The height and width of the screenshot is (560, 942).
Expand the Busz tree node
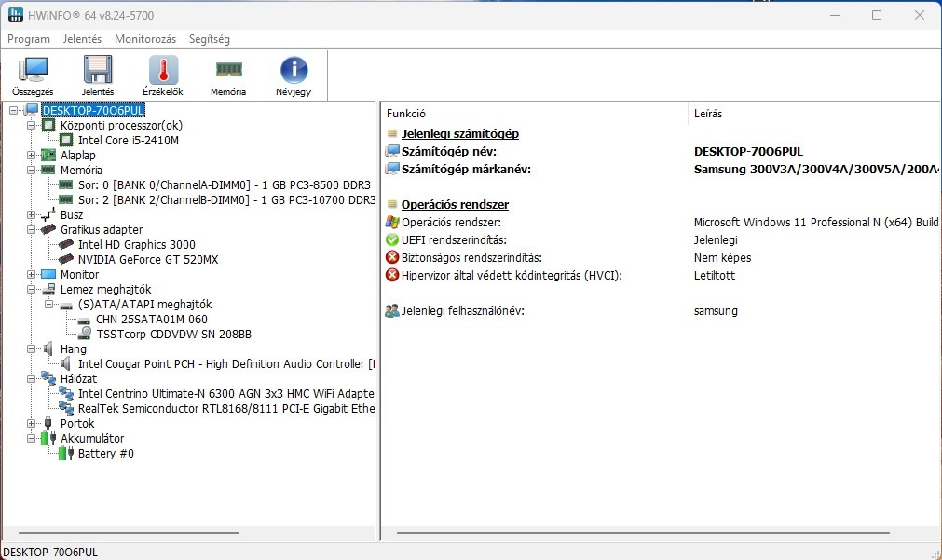(x=32, y=214)
